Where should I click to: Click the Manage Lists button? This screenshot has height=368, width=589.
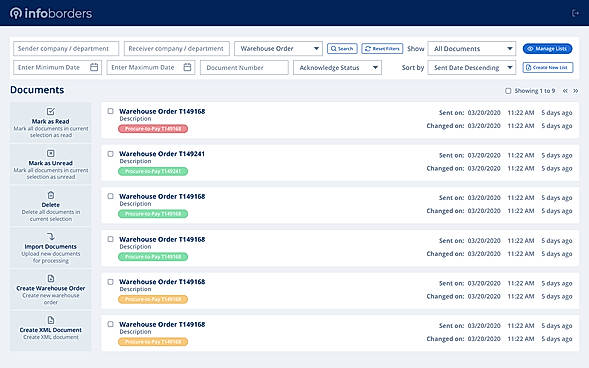[x=547, y=48]
